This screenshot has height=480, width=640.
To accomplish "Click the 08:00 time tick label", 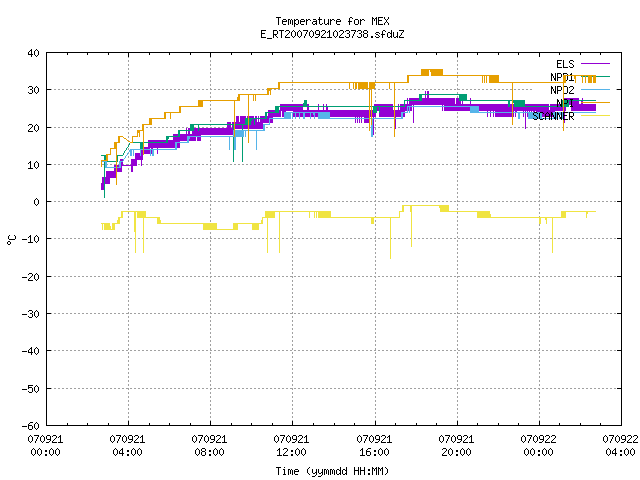I will tap(209, 446).
